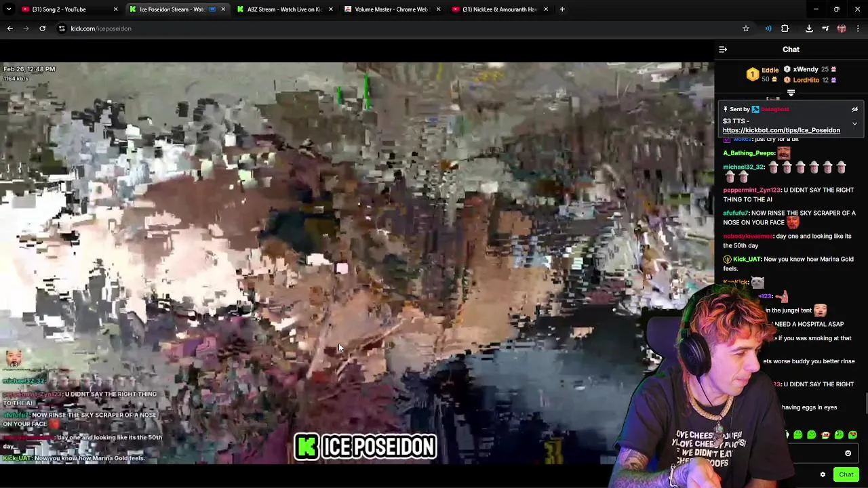Click LordHito on the gift leaderboard
This screenshot has width=868, height=488.
point(810,80)
